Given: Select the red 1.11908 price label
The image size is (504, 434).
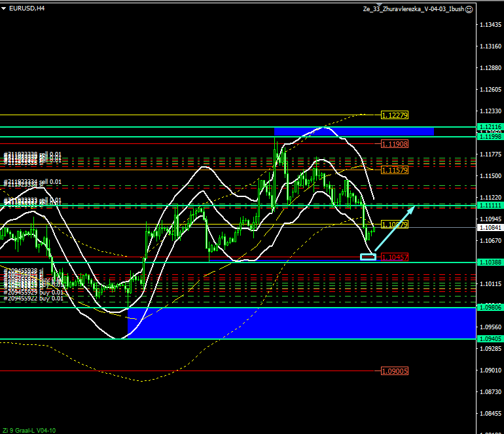Looking at the screenshot, I should [x=395, y=144].
